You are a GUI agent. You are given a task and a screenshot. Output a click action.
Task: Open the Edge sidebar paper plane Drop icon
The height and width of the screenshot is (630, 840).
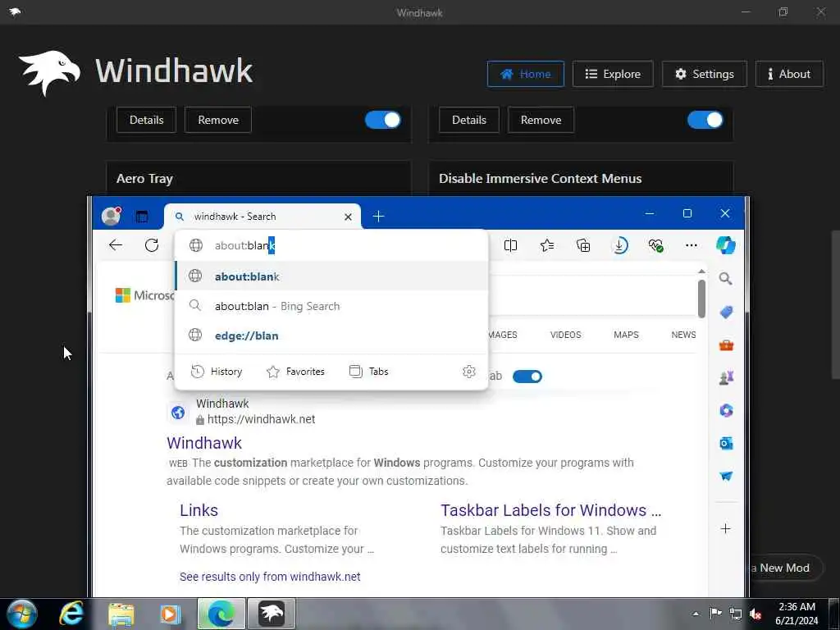tap(726, 477)
